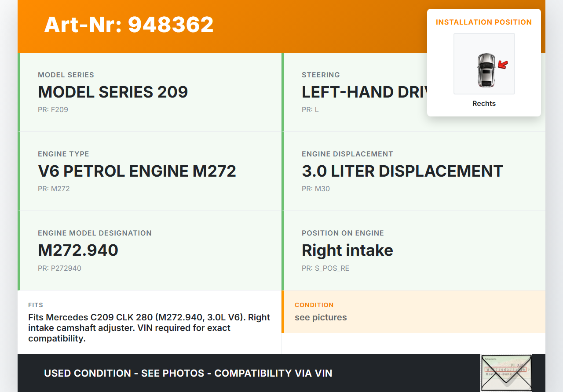Click the Art-Nr: 948362 heading
Viewport: 563px width, 392px height.
point(129,25)
